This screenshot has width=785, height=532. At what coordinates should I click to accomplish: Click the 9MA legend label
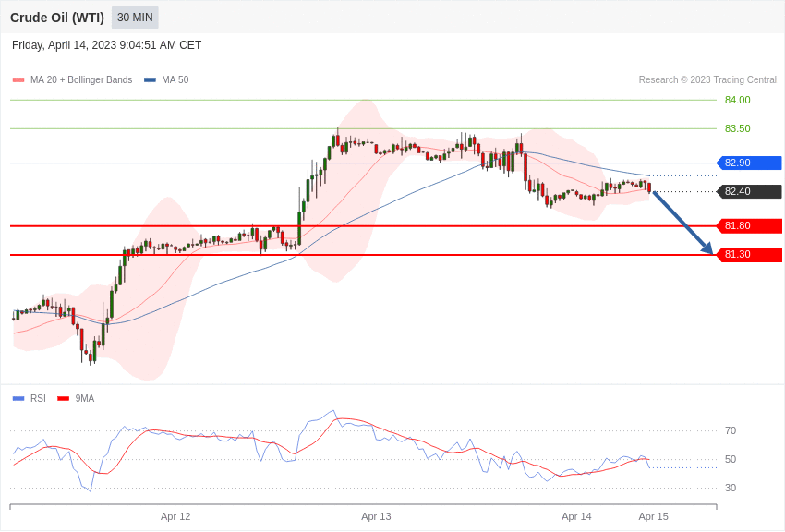pos(85,398)
